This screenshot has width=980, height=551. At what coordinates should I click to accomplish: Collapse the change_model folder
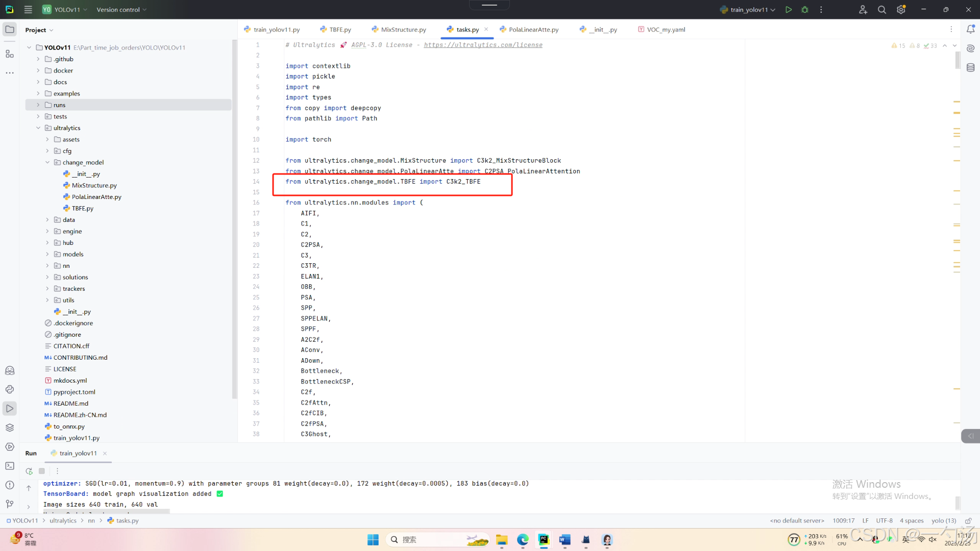[47, 162]
